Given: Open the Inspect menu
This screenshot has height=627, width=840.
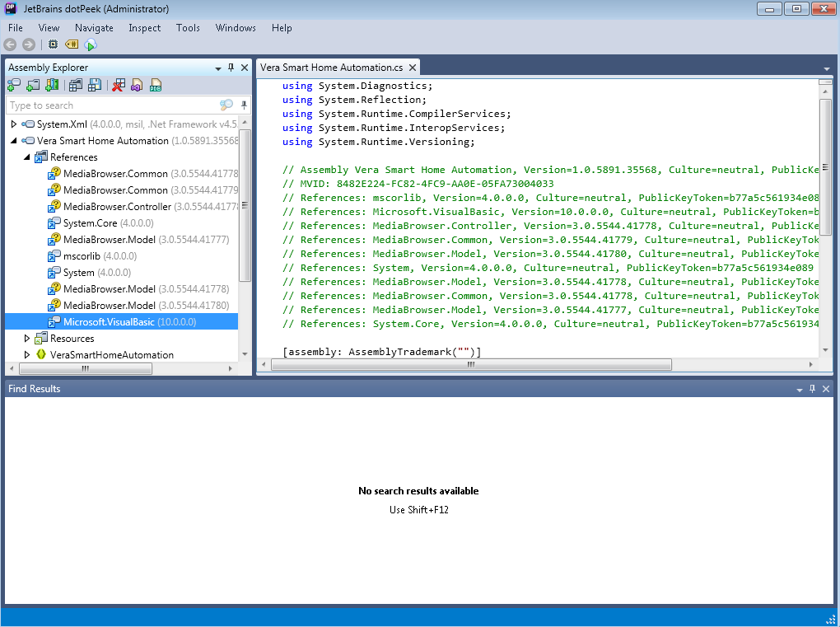Looking at the screenshot, I should click(x=145, y=28).
